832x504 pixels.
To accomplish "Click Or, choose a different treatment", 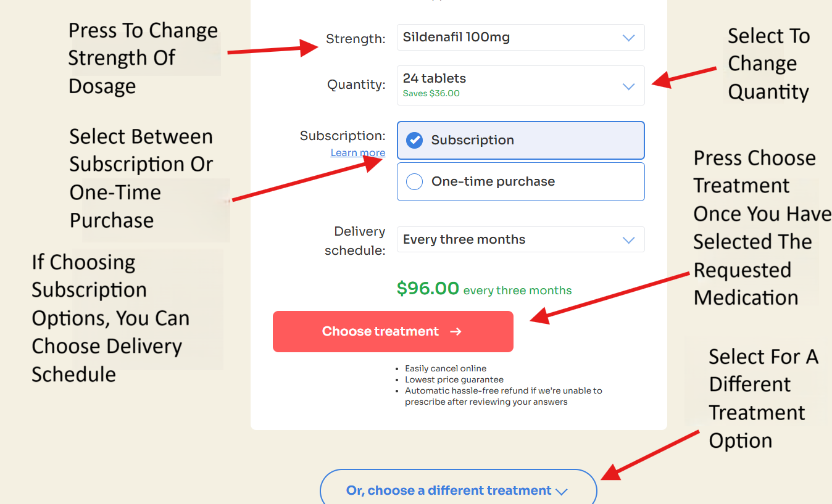I will (x=449, y=490).
